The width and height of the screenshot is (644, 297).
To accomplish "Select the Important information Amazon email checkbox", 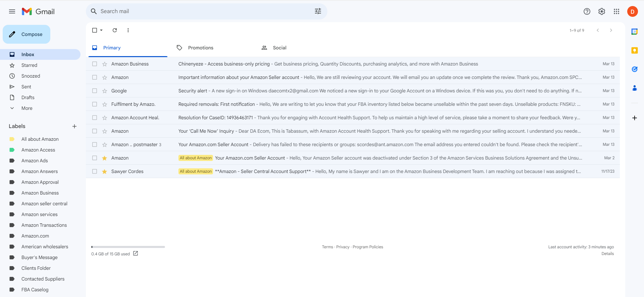I will (x=95, y=77).
